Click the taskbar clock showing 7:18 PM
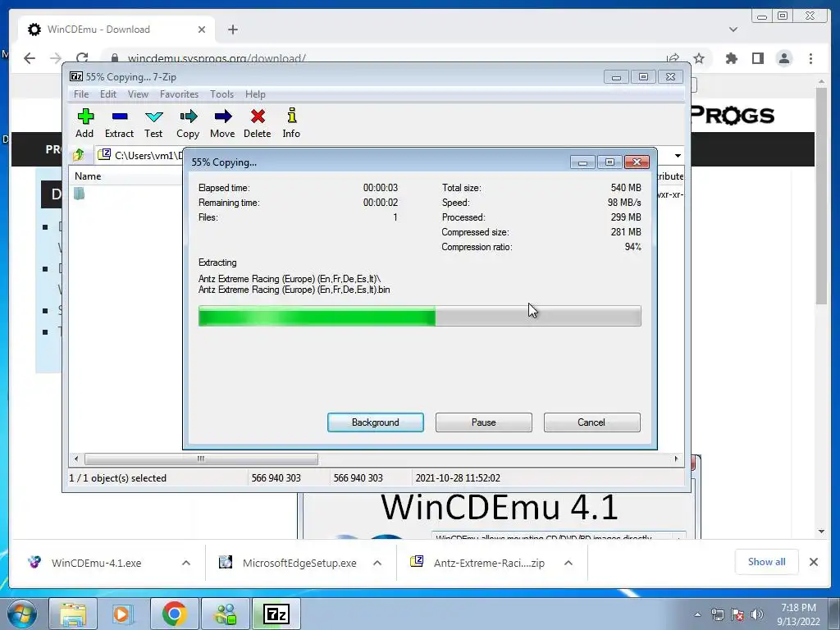This screenshot has height=630, width=840. coord(798,614)
